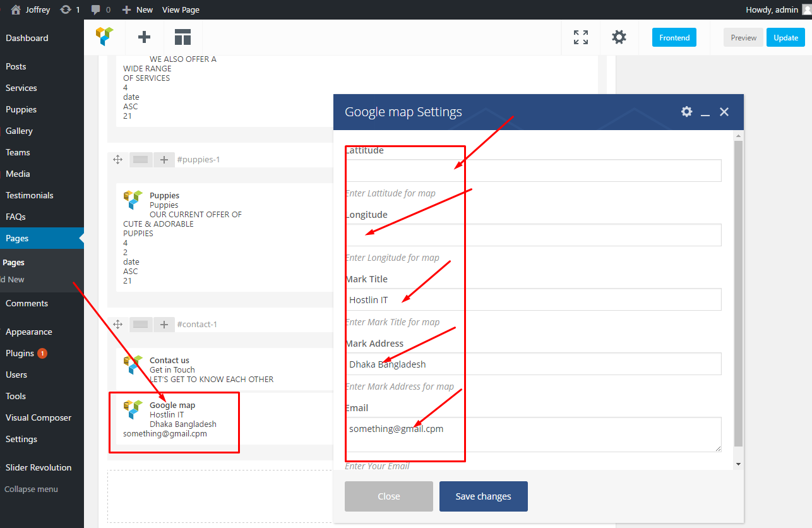
Task: Open gear settings in Google map dialog header
Action: click(x=686, y=112)
